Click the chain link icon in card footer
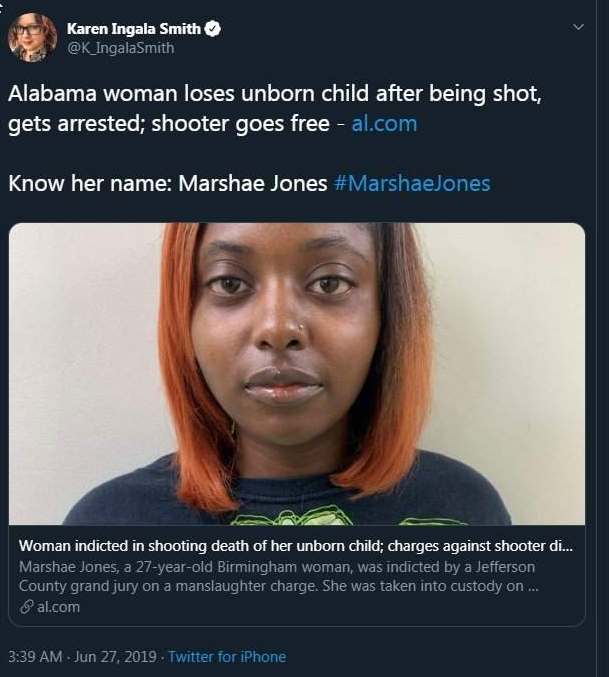609x677 pixels. [26, 607]
